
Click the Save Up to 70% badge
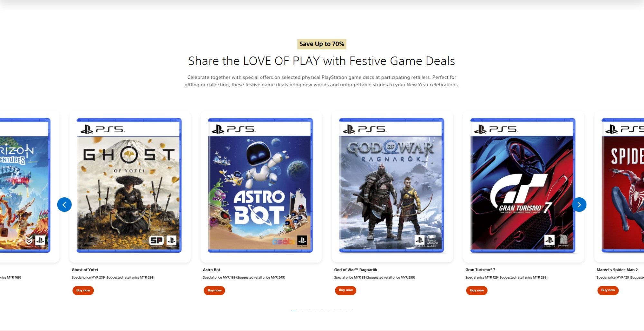click(322, 44)
